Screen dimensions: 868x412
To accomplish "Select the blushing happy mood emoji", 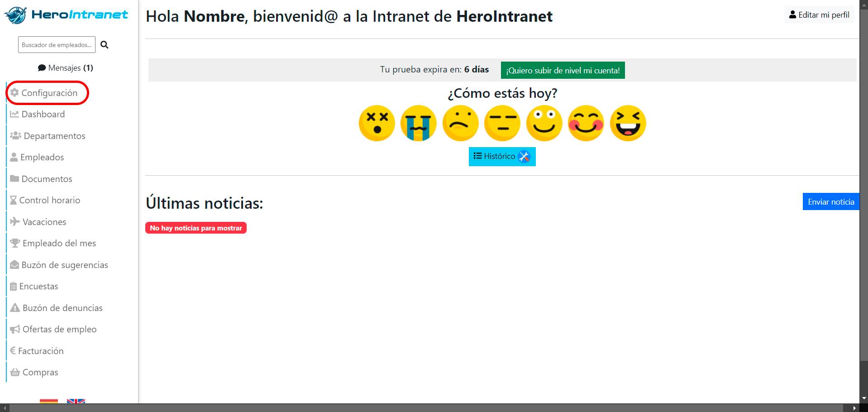I will tap(586, 123).
